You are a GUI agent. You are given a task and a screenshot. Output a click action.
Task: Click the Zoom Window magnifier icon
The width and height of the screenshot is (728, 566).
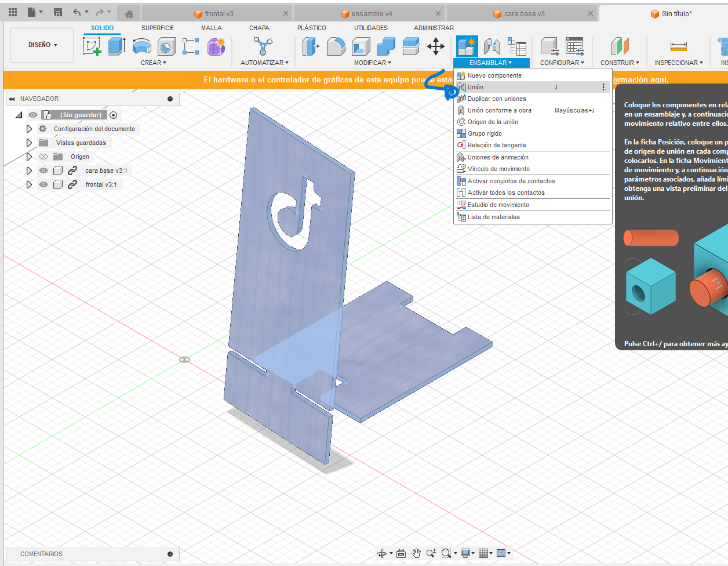pyautogui.click(x=446, y=553)
